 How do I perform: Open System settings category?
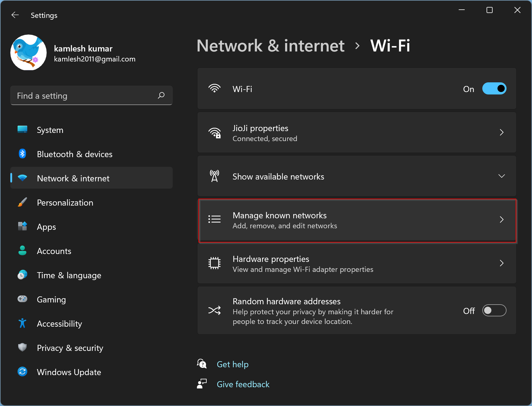tap(91, 130)
